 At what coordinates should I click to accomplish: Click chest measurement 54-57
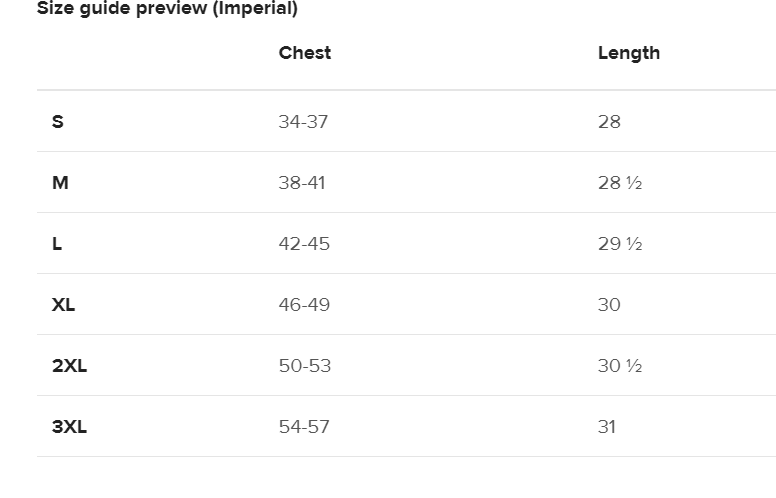[x=304, y=427]
